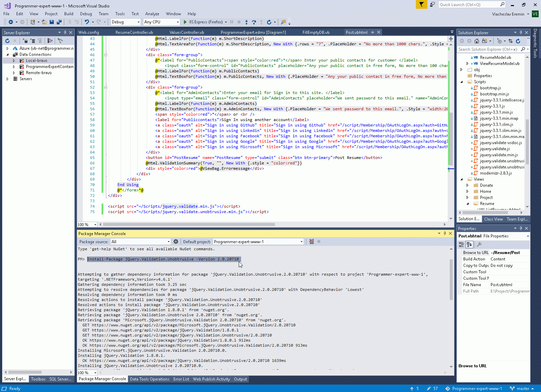This screenshot has height=392, width=541.
Task: Click the editor horizontal scrollbar
Action: coord(189,225)
